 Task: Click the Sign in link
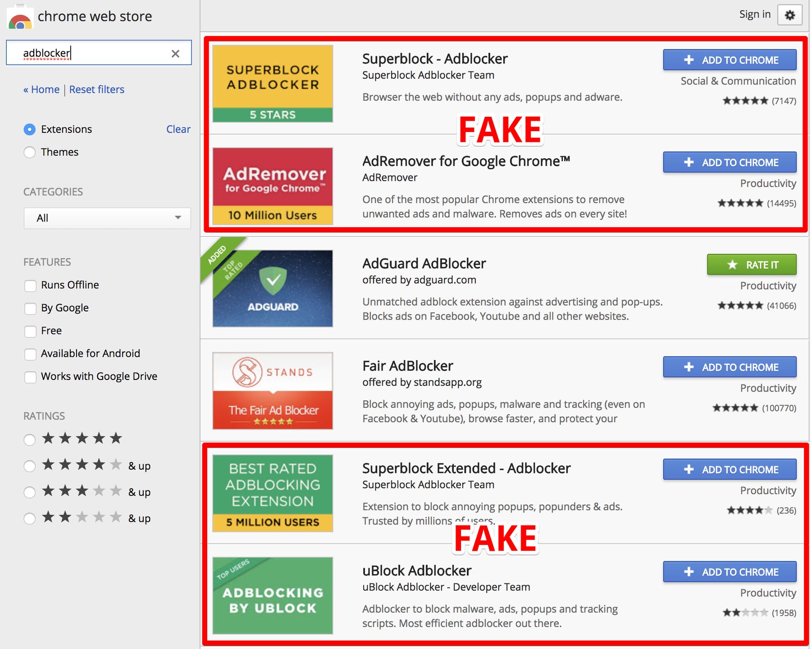[754, 14]
